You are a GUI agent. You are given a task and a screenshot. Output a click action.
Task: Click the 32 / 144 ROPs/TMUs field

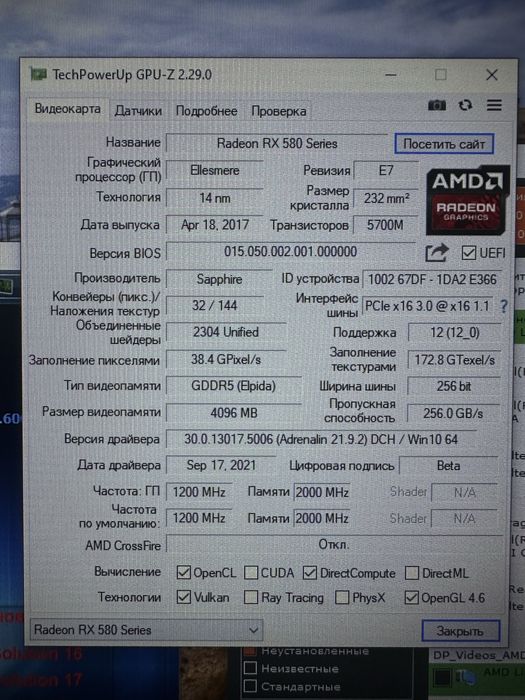coord(215,306)
